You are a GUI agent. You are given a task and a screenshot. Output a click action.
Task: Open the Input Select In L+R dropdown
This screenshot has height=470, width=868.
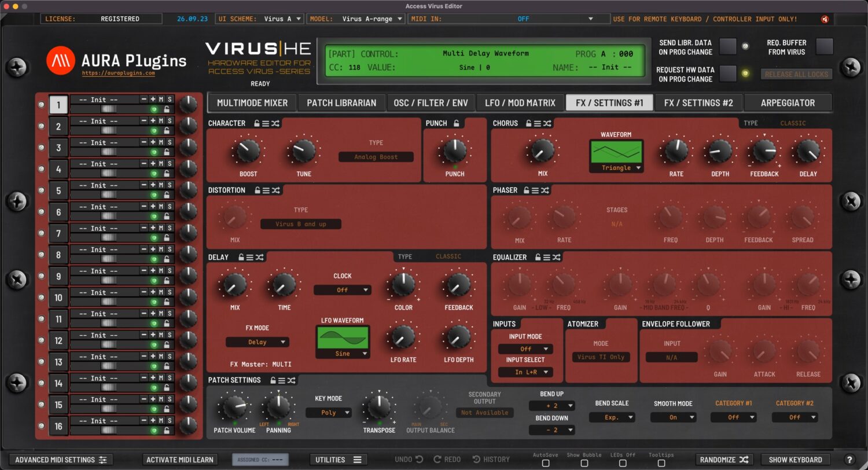point(525,372)
